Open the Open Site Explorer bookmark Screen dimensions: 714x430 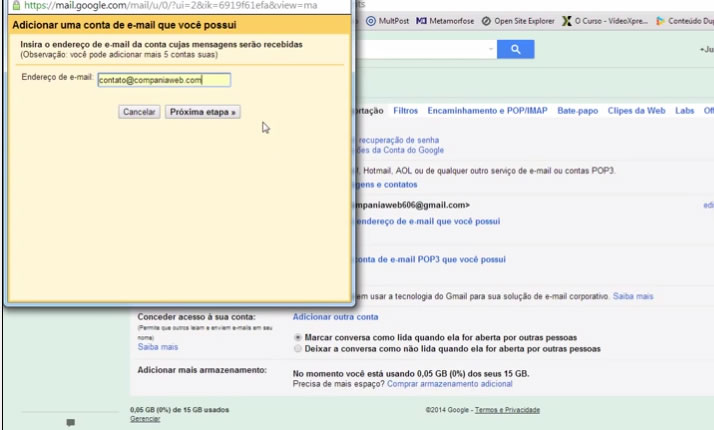tap(518, 21)
